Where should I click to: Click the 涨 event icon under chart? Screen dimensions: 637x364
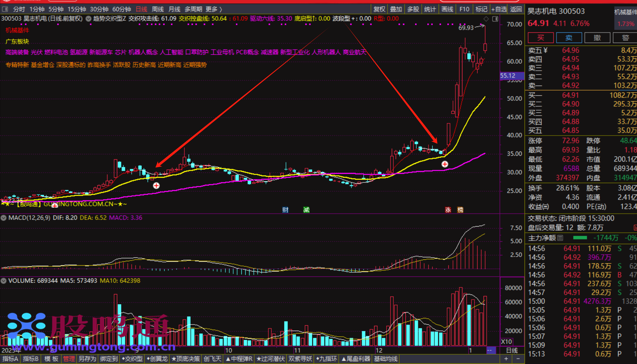point(448,210)
